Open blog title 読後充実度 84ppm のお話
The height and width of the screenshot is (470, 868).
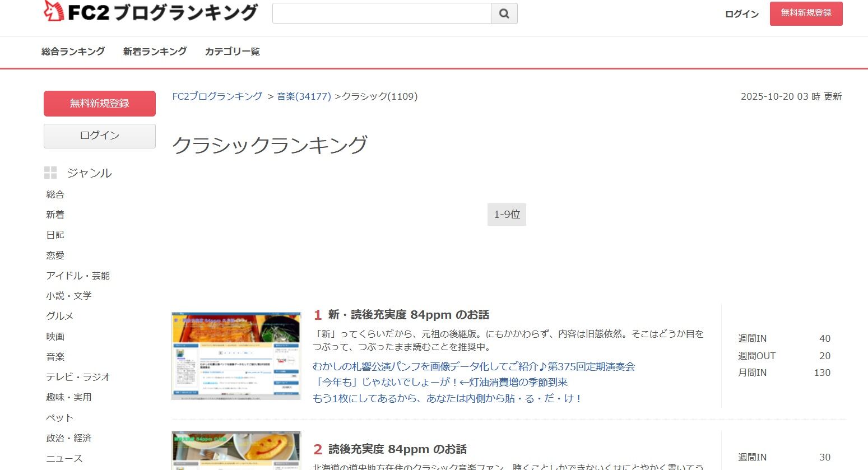click(397, 449)
